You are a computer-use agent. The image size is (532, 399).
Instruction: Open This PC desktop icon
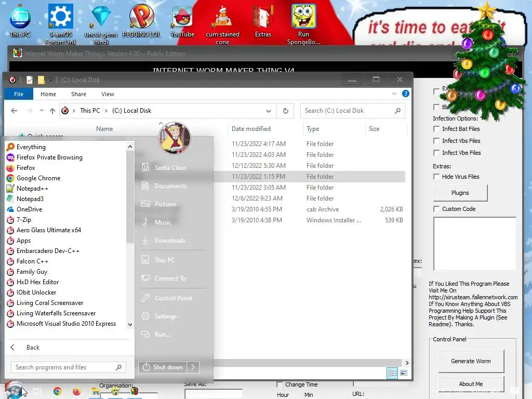coord(20,21)
